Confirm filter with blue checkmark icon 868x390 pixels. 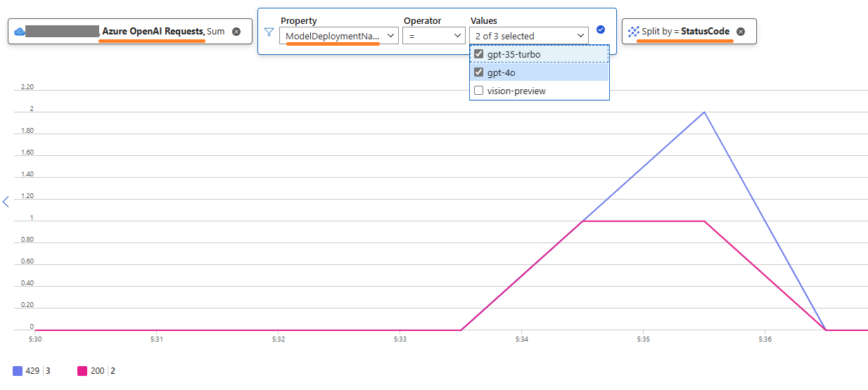601,30
